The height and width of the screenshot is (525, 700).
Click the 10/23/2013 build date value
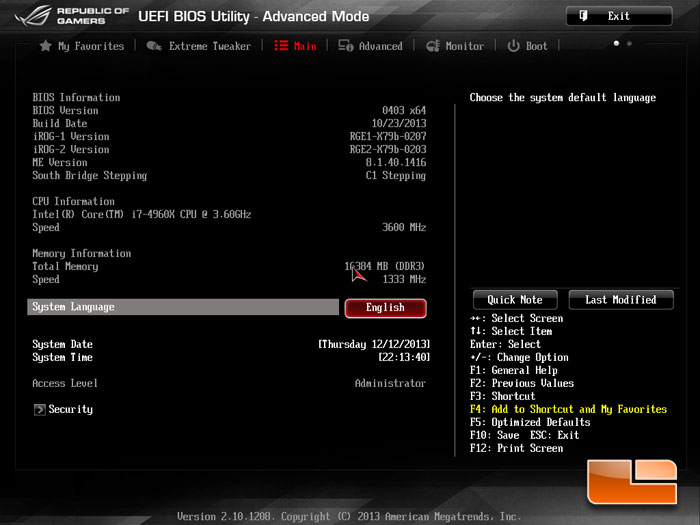click(399, 123)
